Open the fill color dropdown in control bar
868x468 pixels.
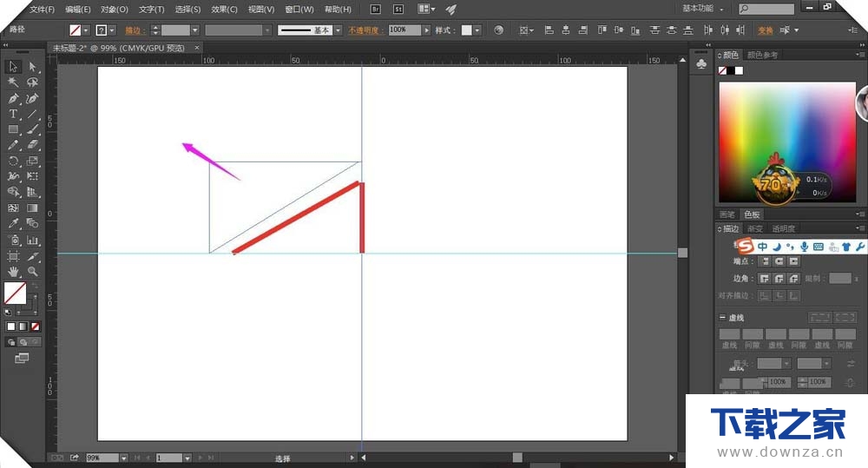pos(86,30)
